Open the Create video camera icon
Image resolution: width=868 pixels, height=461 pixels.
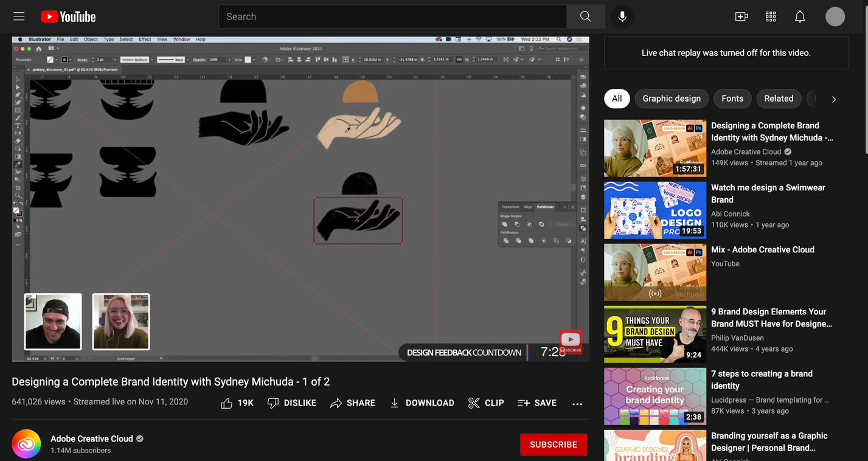(741, 16)
